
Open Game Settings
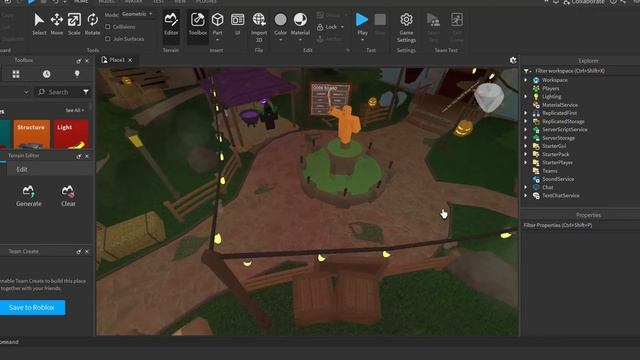click(x=406, y=28)
